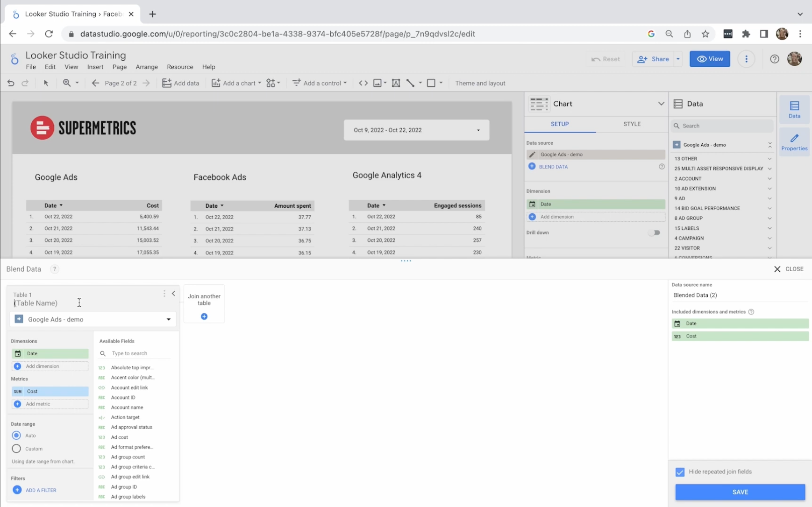The image size is (812, 507).
Task: Click the undo arrow in toolbar
Action: pyautogui.click(x=11, y=83)
